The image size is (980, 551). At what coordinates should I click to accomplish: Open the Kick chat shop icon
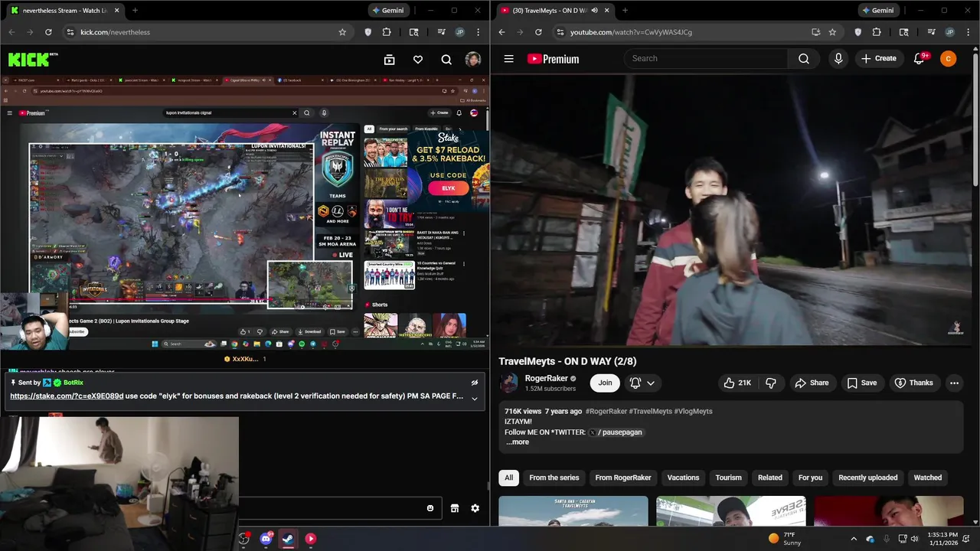click(454, 508)
